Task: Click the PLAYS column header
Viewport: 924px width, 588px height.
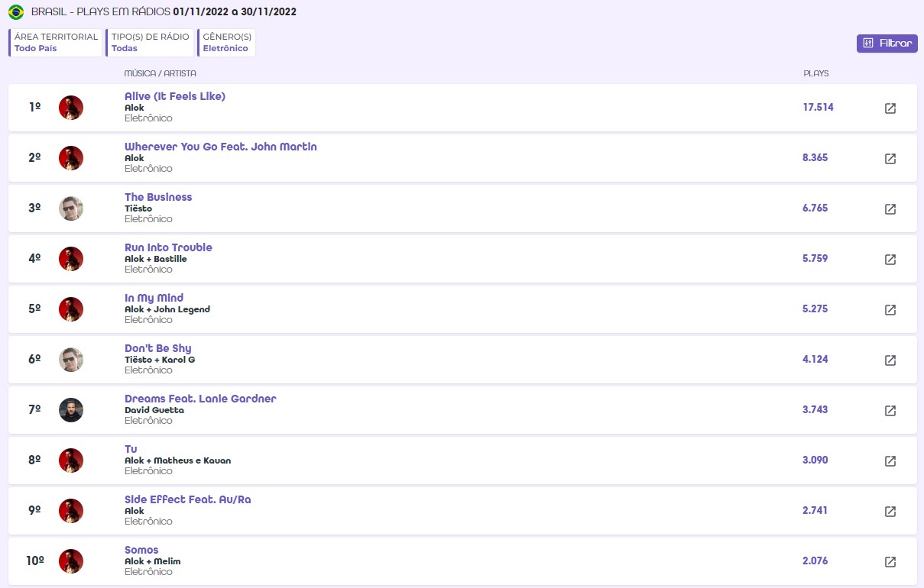Action: pos(816,74)
